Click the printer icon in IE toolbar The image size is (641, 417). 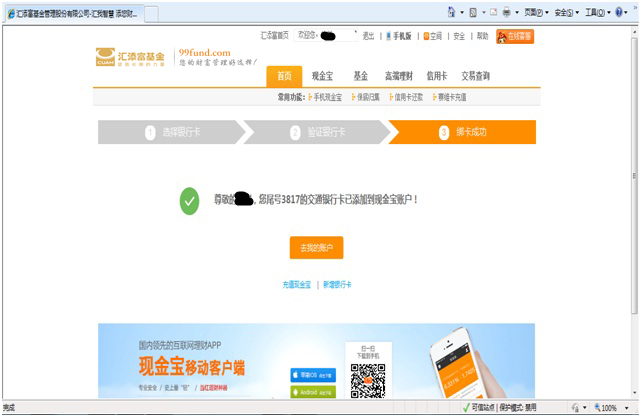tap(507, 13)
